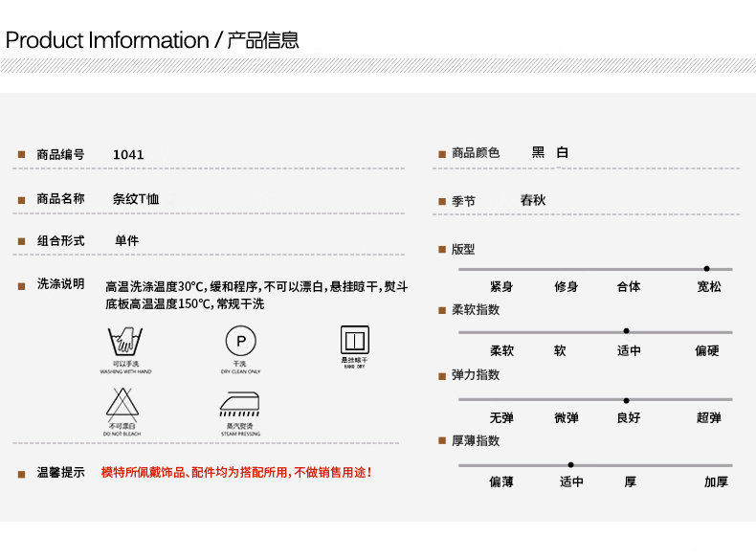Click the softness label 偏硬
This screenshot has height=559, width=756.
pos(707,350)
